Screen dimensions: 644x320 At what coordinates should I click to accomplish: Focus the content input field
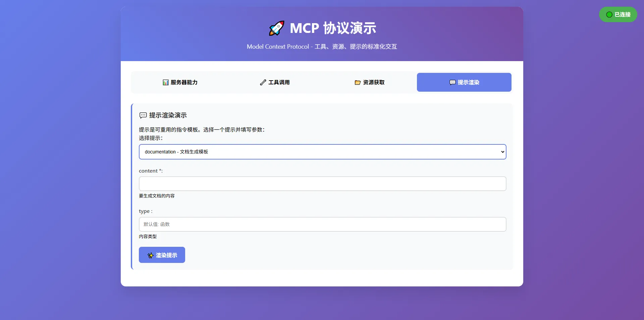pyautogui.click(x=322, y=184)
